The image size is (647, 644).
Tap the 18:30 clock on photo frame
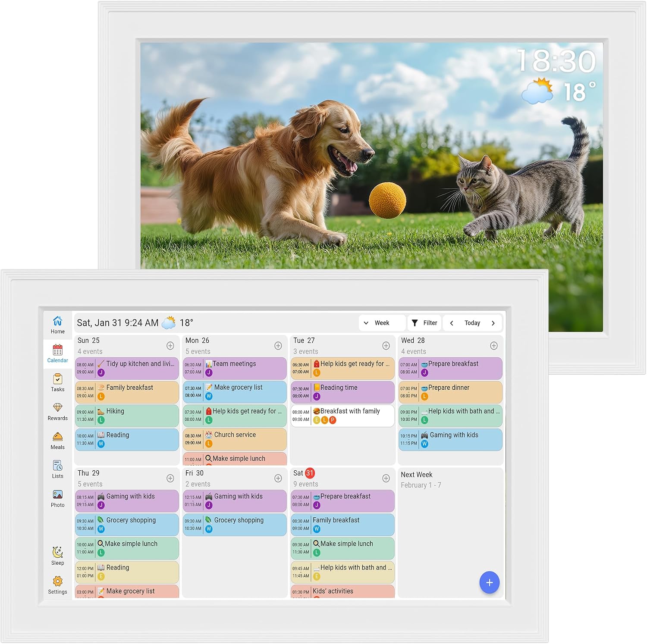pyautogui.click(x=556, y=61)
